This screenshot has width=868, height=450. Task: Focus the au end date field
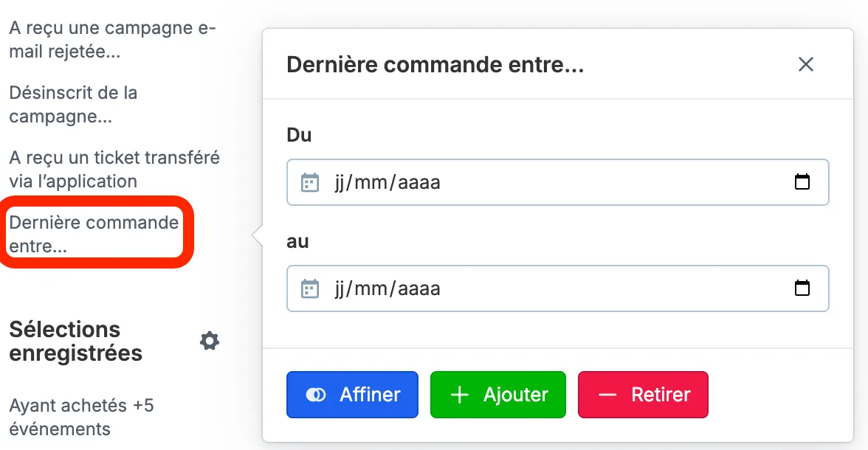557,288
